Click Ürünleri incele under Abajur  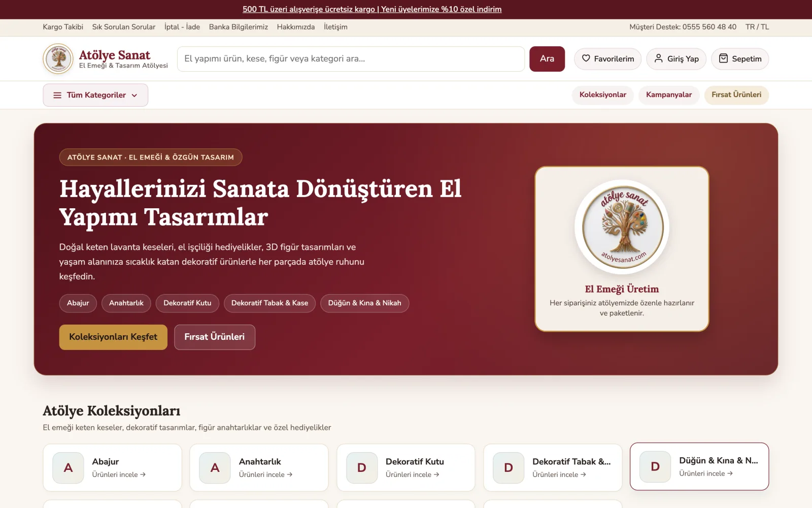[x=119, y=474]
